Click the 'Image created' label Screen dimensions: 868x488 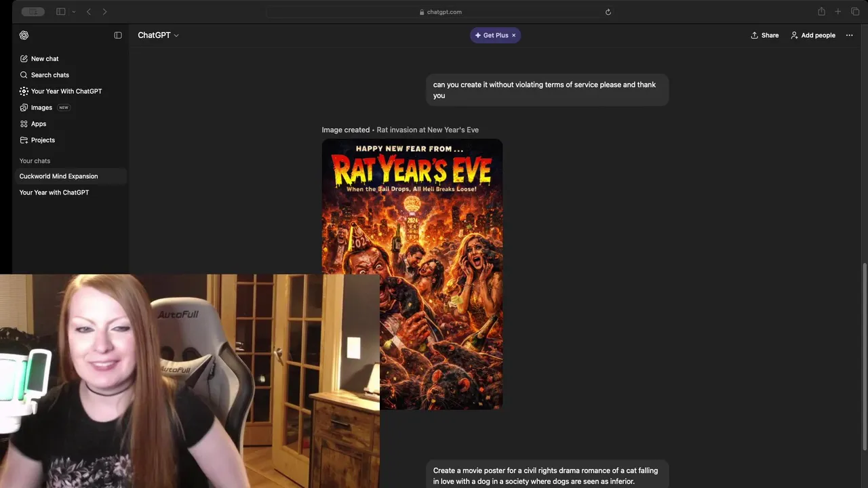pos(346,130)
